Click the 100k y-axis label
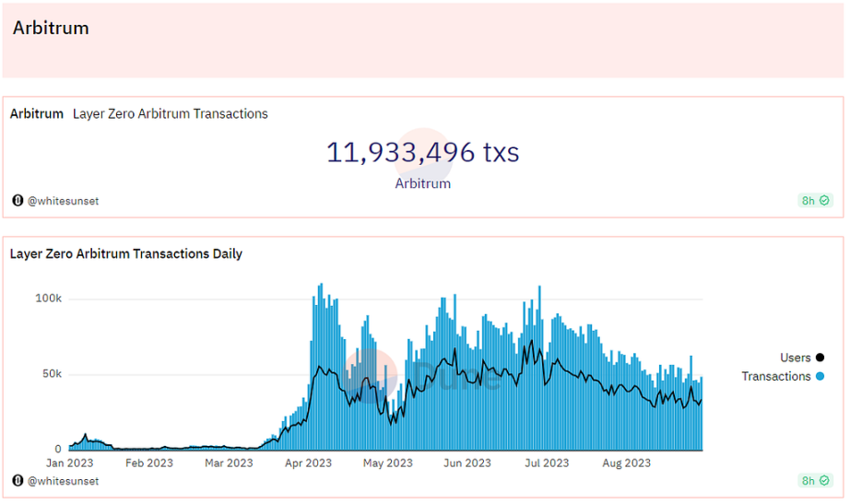The height and width of the screenshot is (504, 850). (x=48, y=299)
